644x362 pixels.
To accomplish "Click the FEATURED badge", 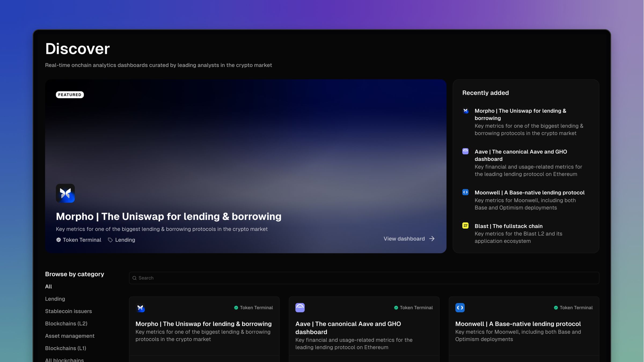I will (70, 95).
